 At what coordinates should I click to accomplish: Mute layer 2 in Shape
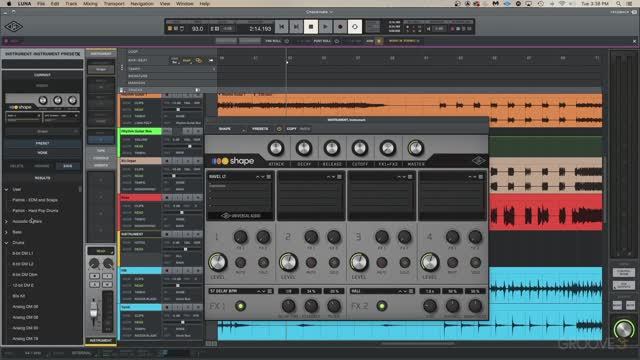click(x=311, y=262)
